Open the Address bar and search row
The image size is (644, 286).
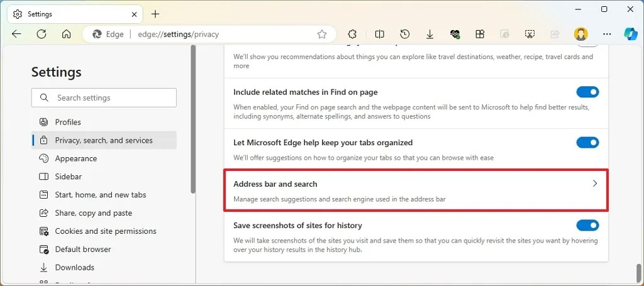click(x=416, y=191)
